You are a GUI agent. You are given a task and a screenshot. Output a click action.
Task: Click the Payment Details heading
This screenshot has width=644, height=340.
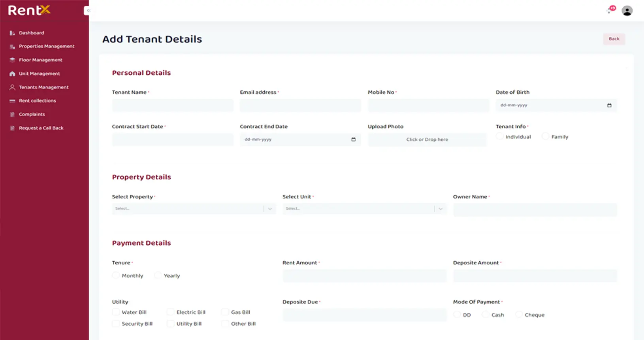[x=141, y=243]
